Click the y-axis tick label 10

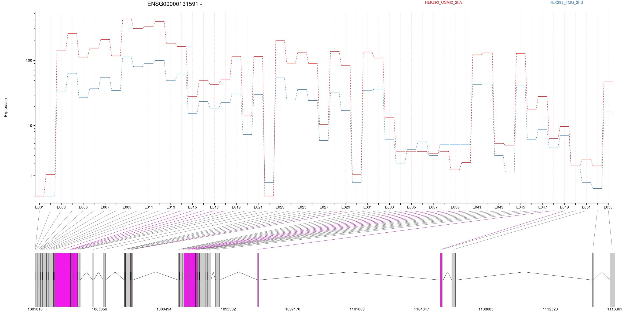30,126
